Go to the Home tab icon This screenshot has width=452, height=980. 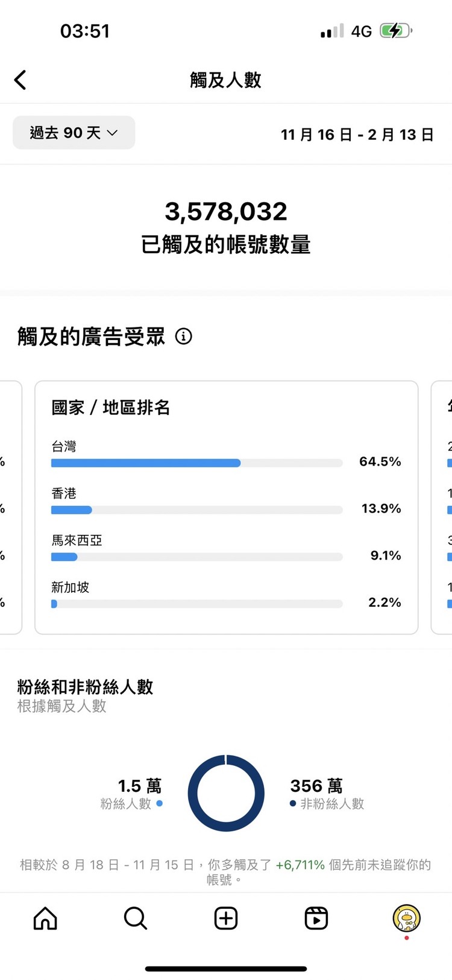[45, 918]
